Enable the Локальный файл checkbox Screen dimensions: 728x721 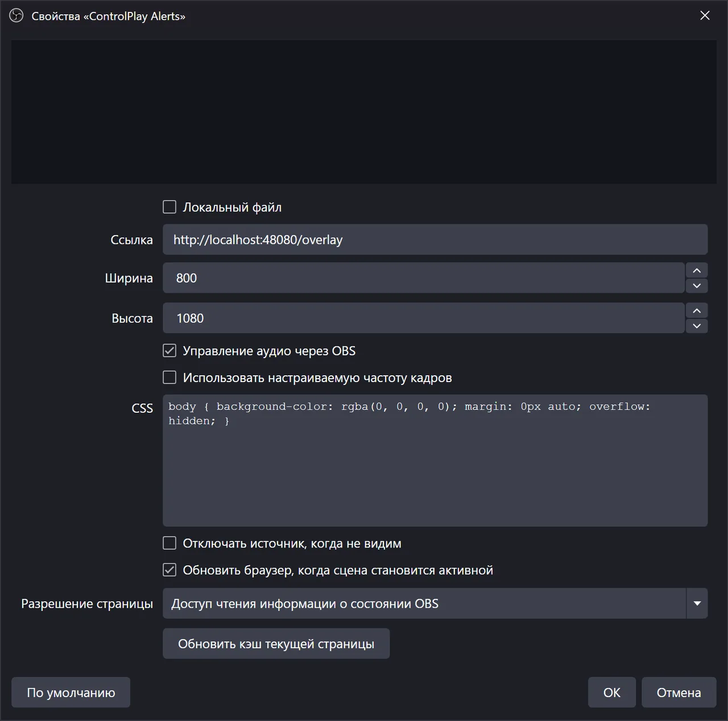point(169,207)
